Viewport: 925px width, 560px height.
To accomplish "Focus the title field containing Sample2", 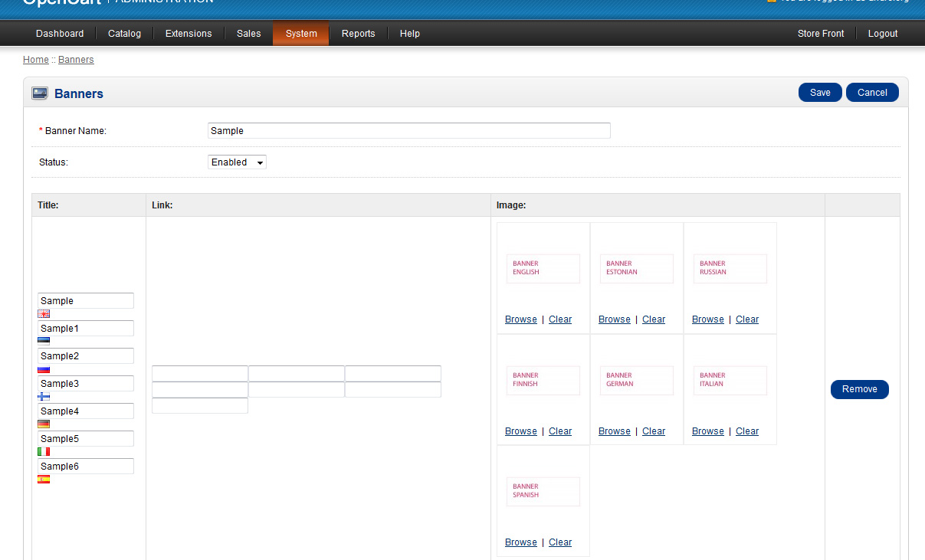I will 86,355.
